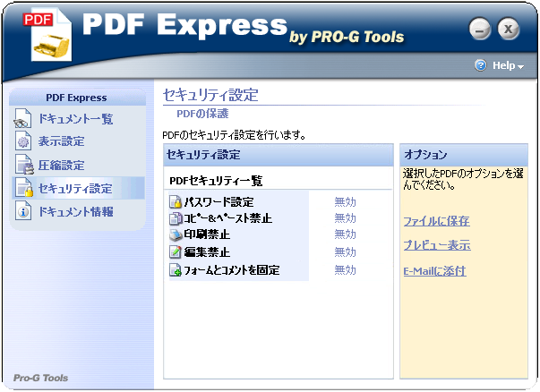Minimize the PDF Express window
This screenshot has height=392, width=540.
[x=480, y=29]
